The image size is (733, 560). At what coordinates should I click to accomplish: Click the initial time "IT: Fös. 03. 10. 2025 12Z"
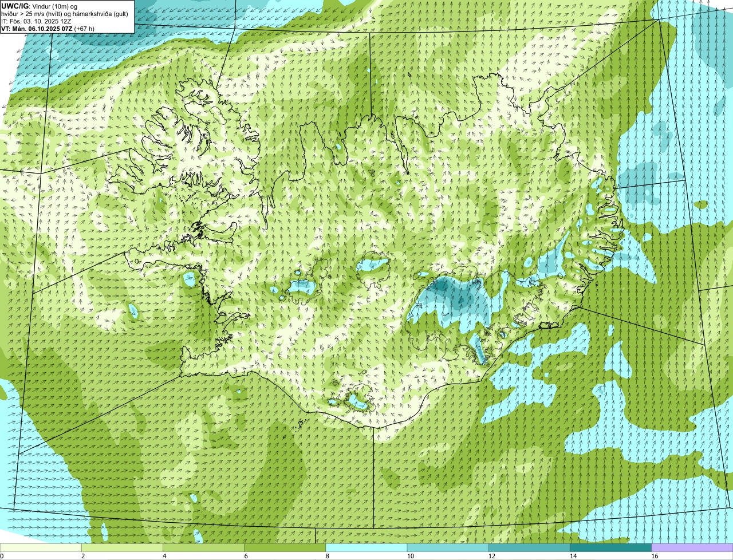[36, 21]
